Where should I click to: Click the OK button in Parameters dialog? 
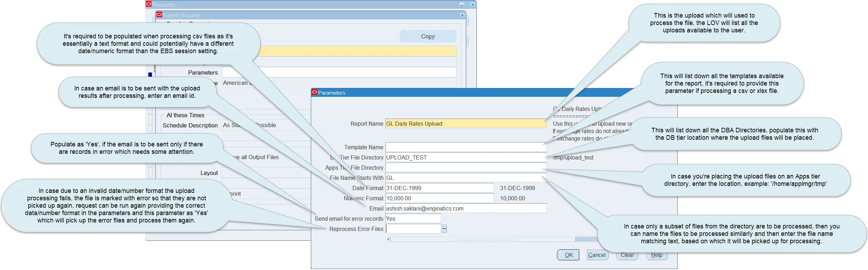click(568, 255)
